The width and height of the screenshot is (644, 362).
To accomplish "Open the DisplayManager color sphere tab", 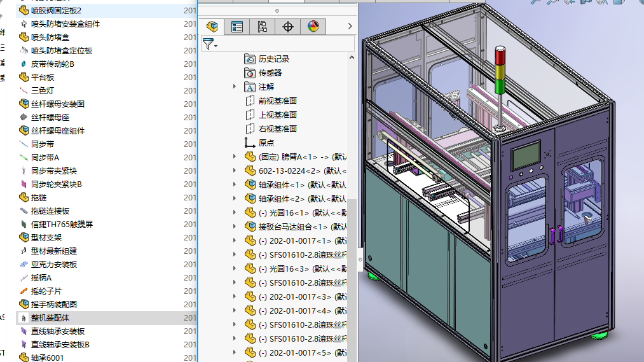I will (313, 26).
